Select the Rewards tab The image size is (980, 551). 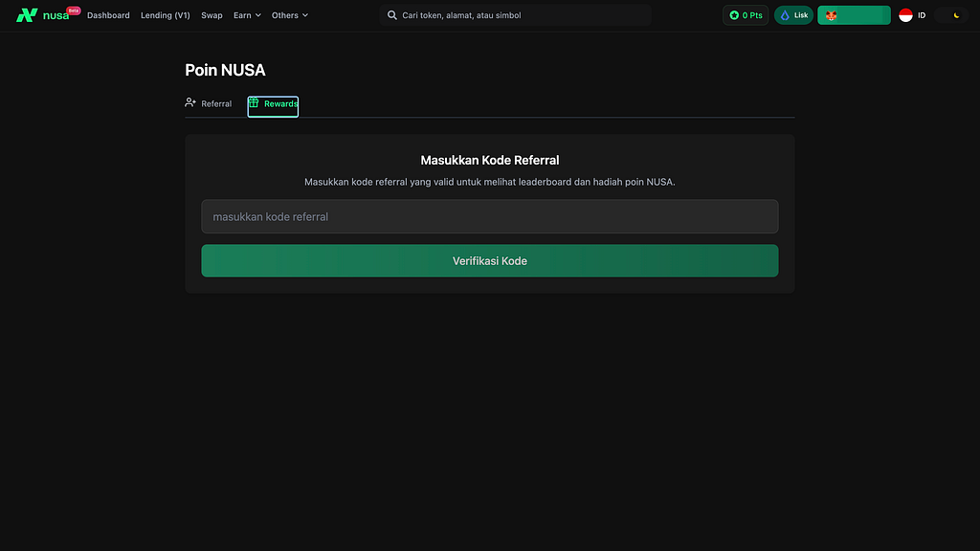[273, 106]
